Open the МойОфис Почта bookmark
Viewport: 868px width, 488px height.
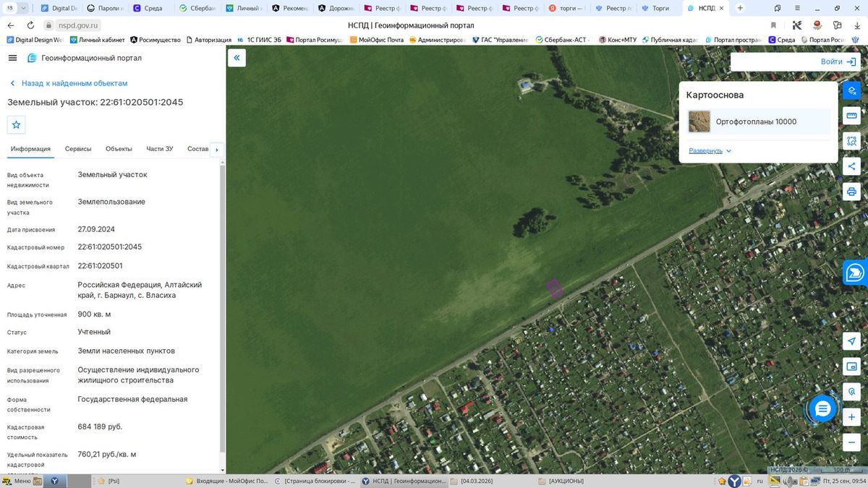tap(375, 40)
